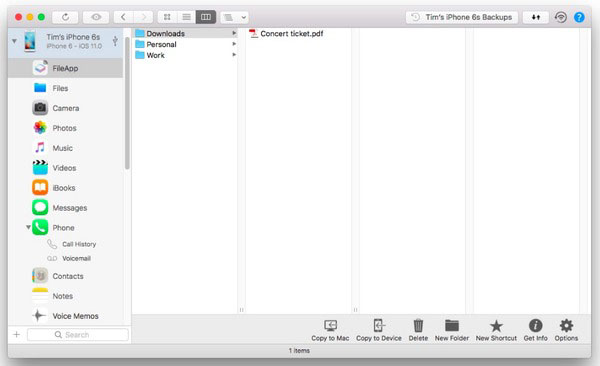The height and width of the screenshot is (366, 600).
Task: Open Contacts in the sidebar
Action: (65, 276)
